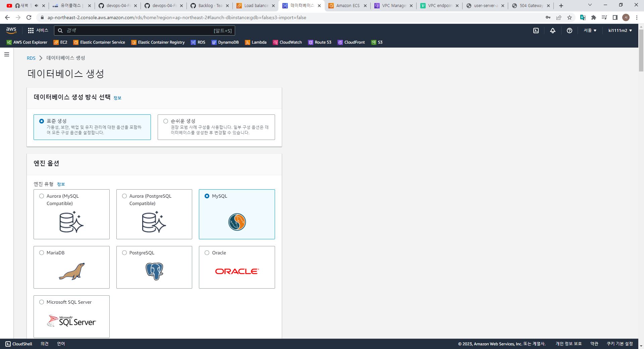This screenshot has width=644, height=349.
Task: Open CloudFront service shortcut
Action: pos(352,42)
